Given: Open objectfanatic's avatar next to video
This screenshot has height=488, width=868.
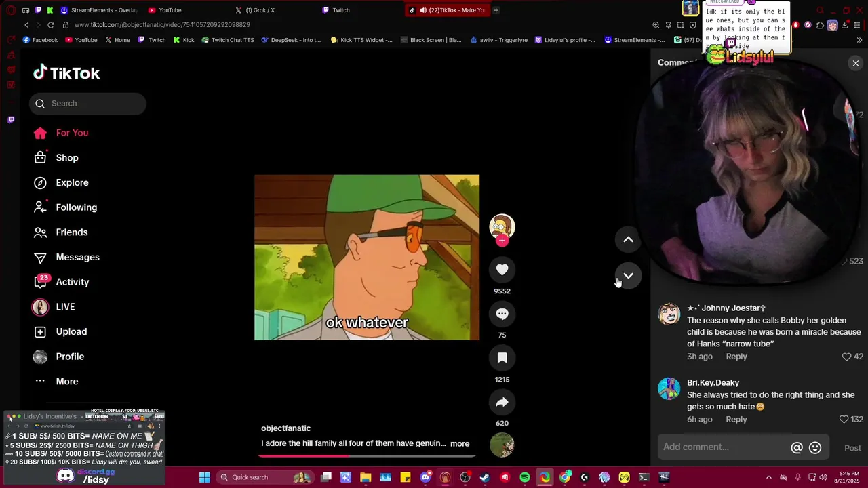Looking at the screenshot, I should click(x=502, y=226).
